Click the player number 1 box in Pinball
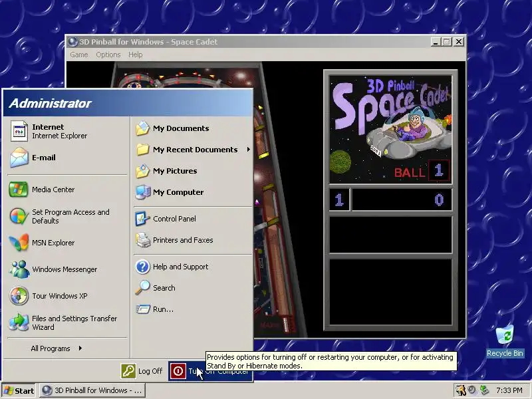 339,200
